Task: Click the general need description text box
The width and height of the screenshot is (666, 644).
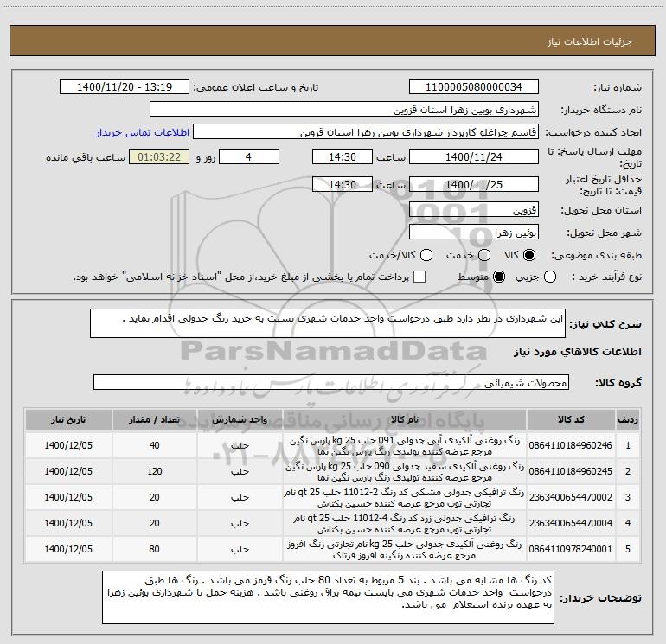Action: [x=328, y=323]
